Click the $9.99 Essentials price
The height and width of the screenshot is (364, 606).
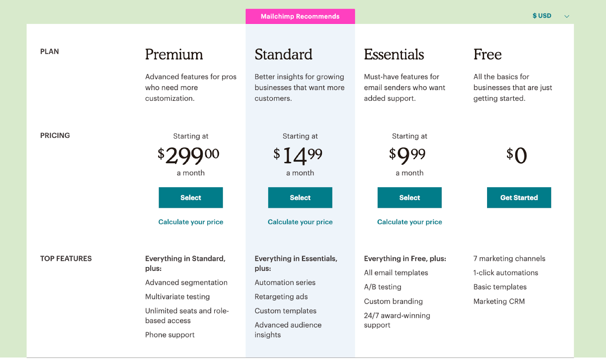coord(407,155)
